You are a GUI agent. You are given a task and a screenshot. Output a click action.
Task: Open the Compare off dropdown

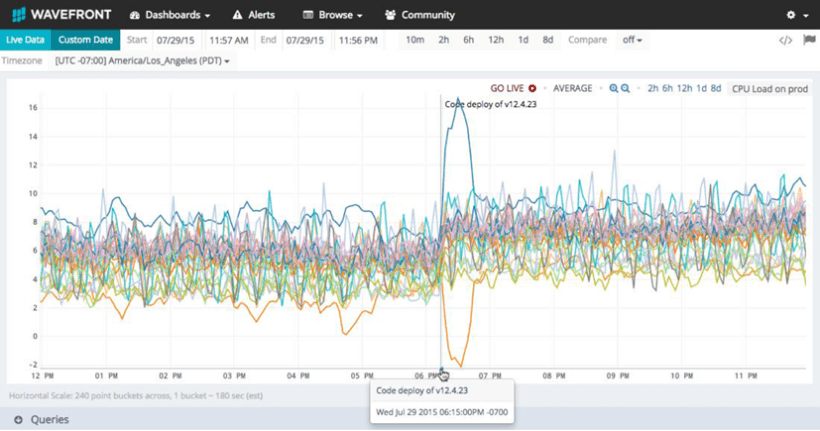[x=632, y=40]
